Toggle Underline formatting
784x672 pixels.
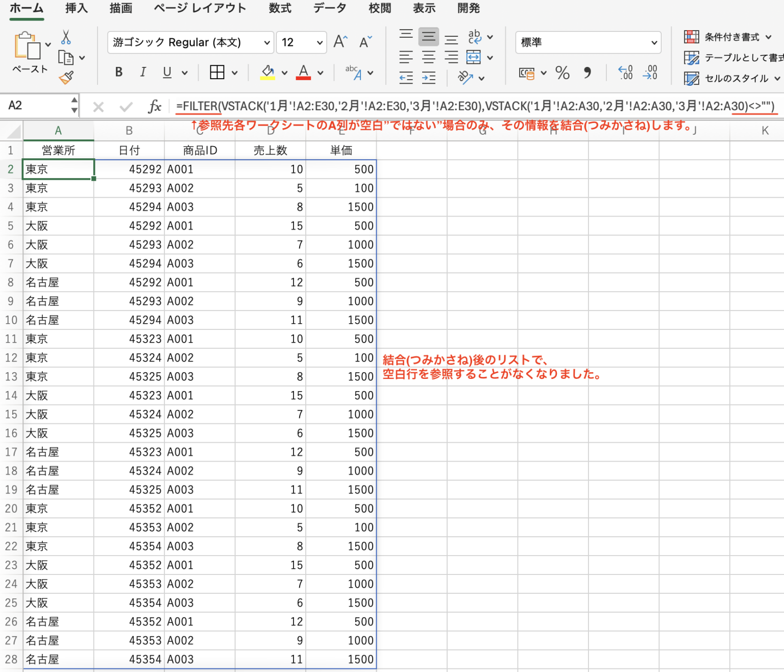(x=167, y=72)
